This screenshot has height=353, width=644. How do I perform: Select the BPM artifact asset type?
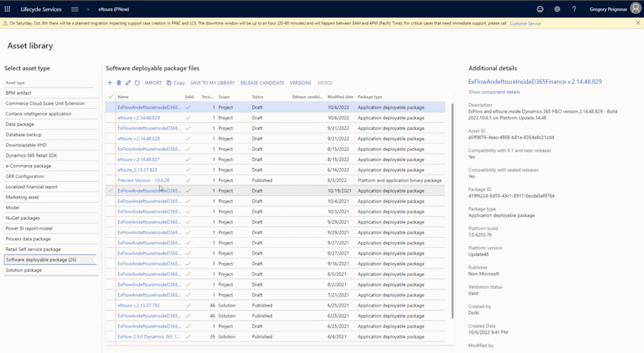pyautogui.click(x=51, y=93)
